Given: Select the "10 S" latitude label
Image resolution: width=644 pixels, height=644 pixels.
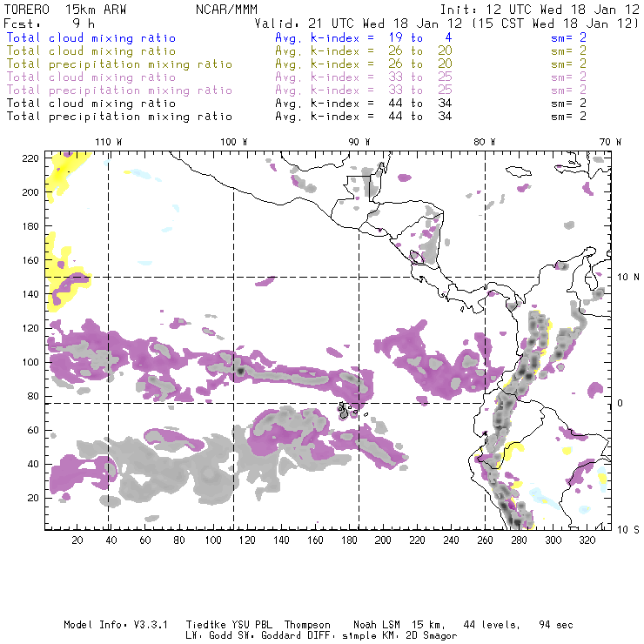Looking at the screenshot, I should click(628, 529).
